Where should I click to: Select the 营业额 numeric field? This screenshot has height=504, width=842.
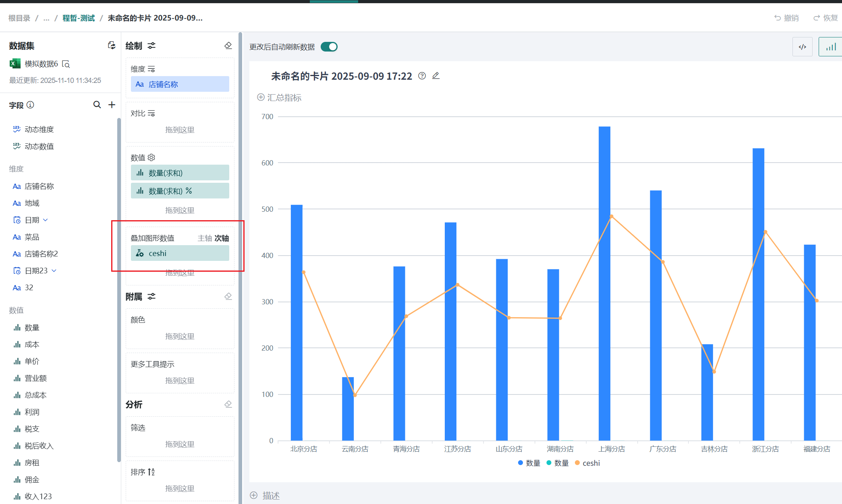click(x=35, y=378)
